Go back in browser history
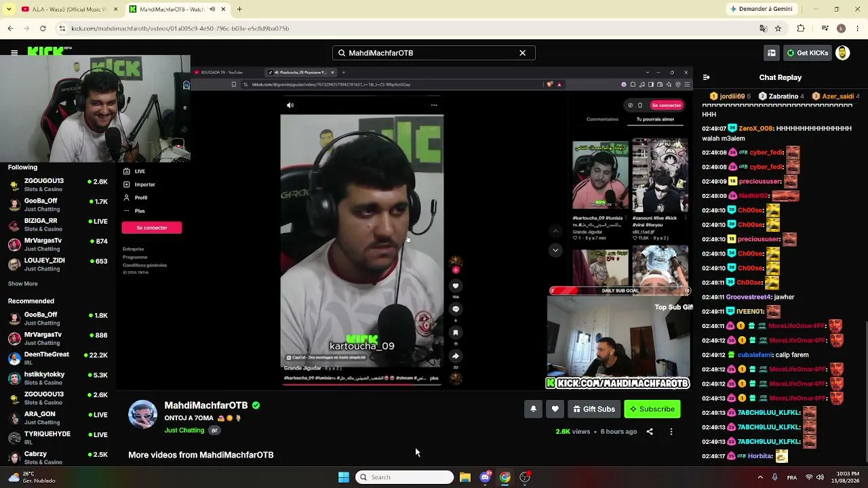 (10, 28)
